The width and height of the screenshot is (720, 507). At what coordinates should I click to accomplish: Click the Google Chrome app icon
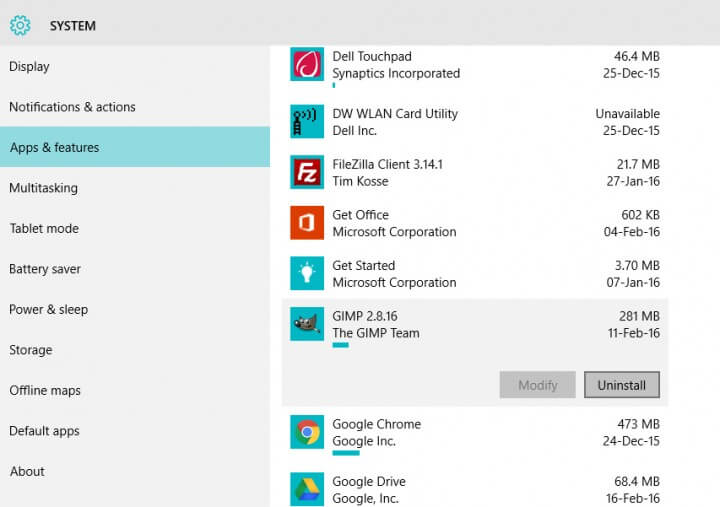(307, 432)
